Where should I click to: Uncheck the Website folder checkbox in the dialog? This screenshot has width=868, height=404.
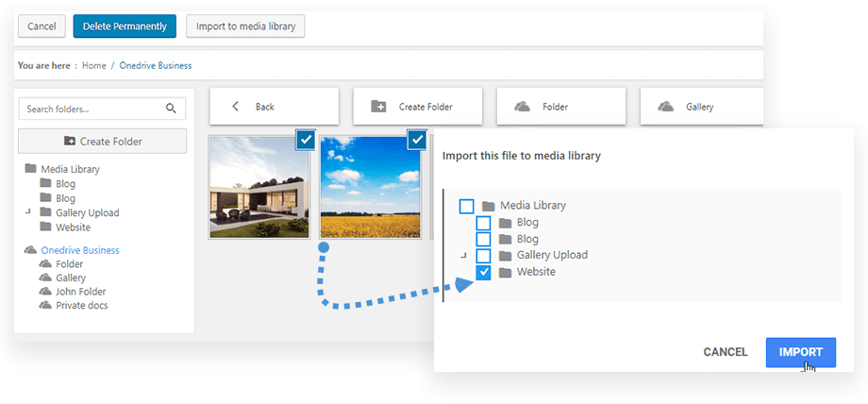click(x=484, y=273)
